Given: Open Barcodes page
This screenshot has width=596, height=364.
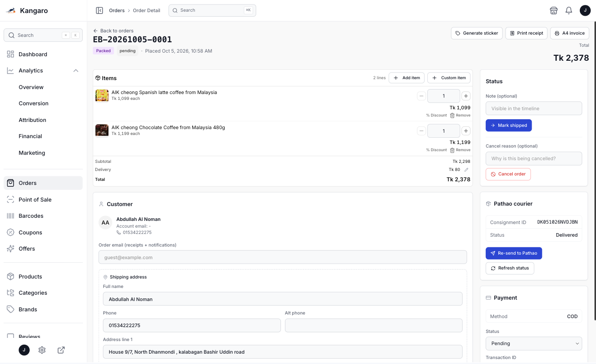Looking at the screenshot, I should point(43,216).
